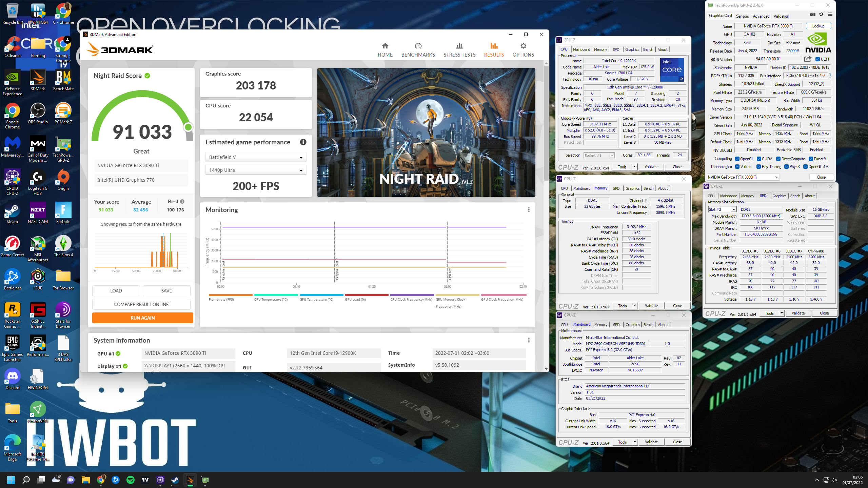Viewport: 868px width, 488px height.
Task: Expand Tools arrow in CPU-Z Mainboard window
Action: tap(634, 442)
